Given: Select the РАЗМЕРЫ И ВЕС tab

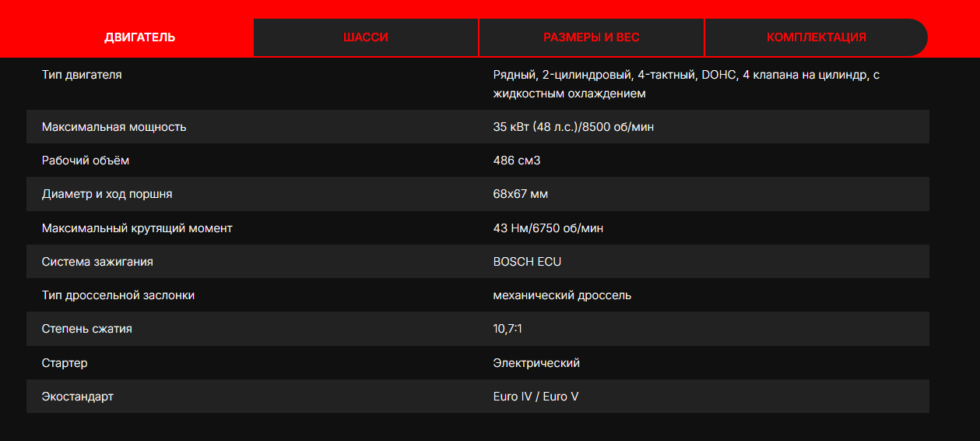Looking at the screenshot, I should [591, 37].
